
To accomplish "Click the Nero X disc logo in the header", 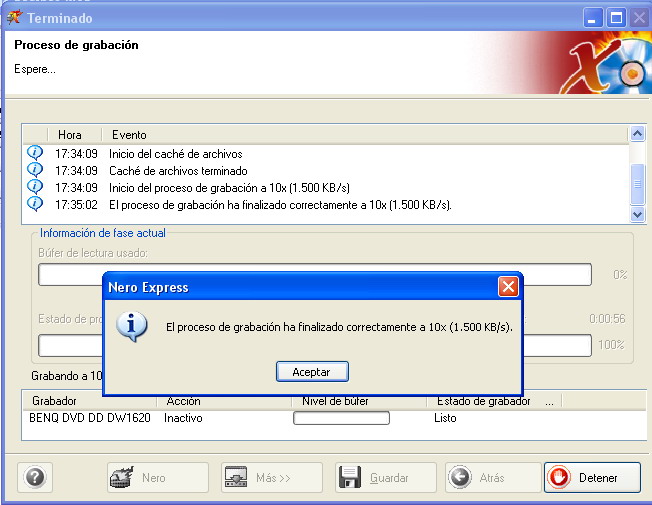I will (x=605, y=64).
